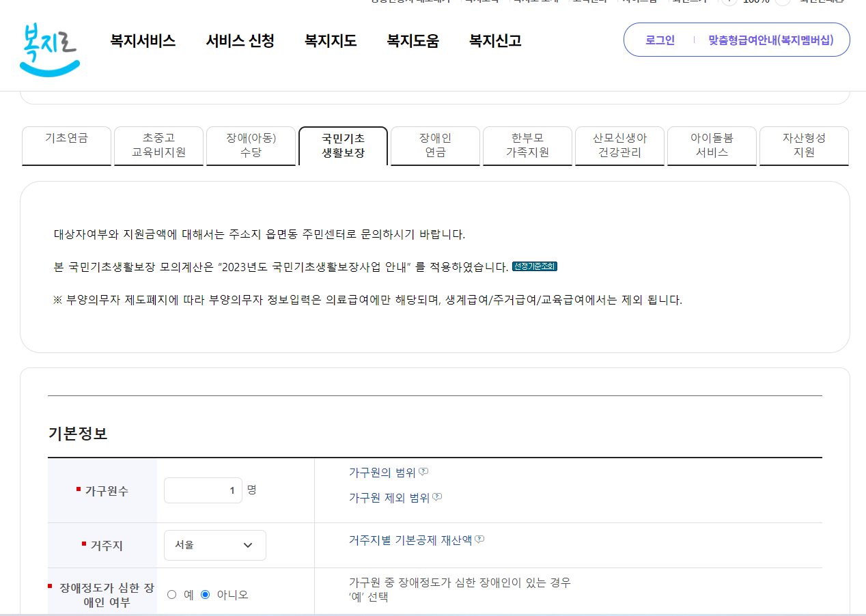Select the 자산형성 지원 tab
The image size is (866, 616).
pos(804,145)
